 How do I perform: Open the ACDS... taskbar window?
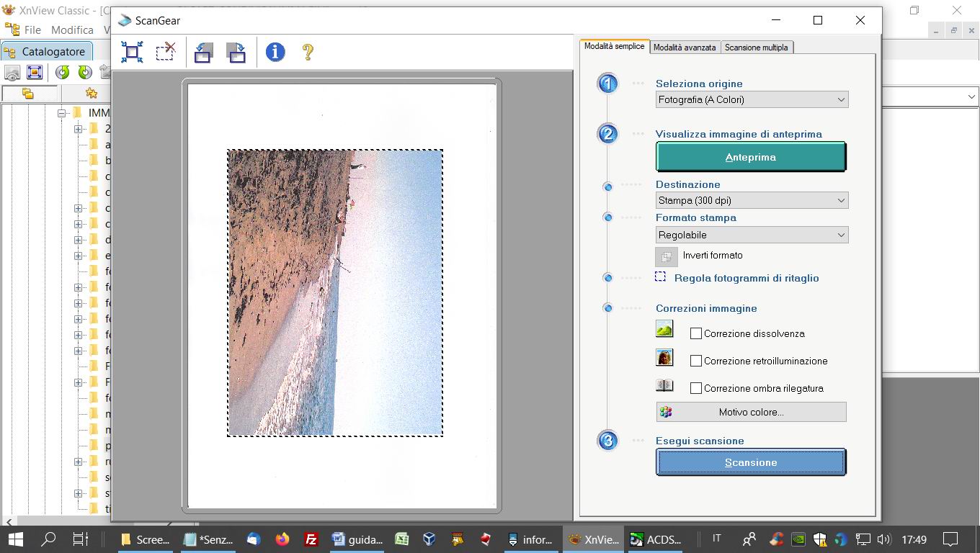(655, 539)
